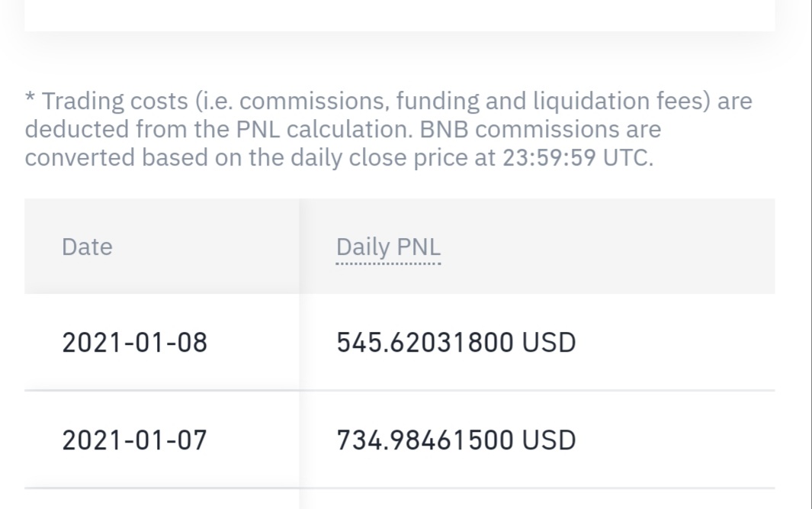
Task: Click the words 'Trading costs' in the note
Action: coord(114,101)
